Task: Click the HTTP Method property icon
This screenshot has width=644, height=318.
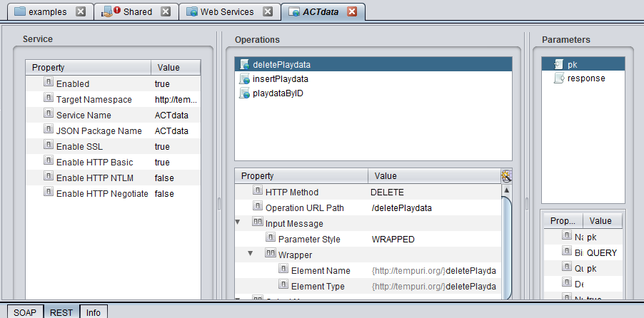Action: pyautogui.click(x=258, y=192)
